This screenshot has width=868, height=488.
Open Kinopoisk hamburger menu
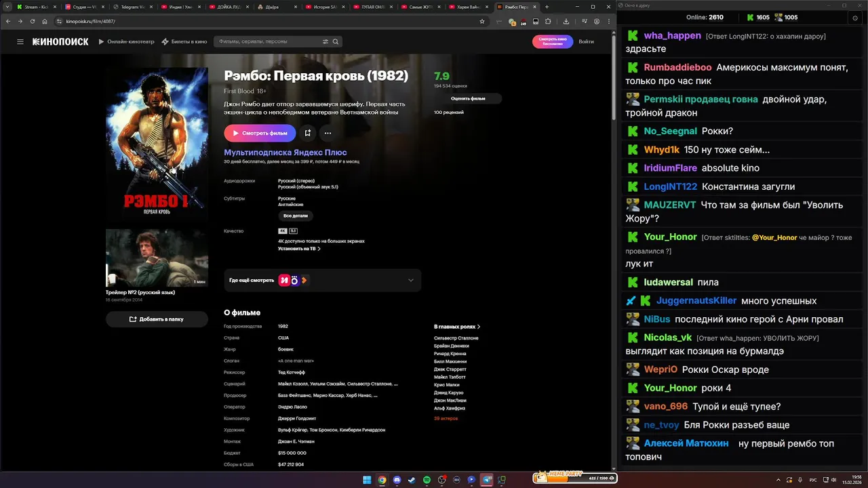coord(20,41)
